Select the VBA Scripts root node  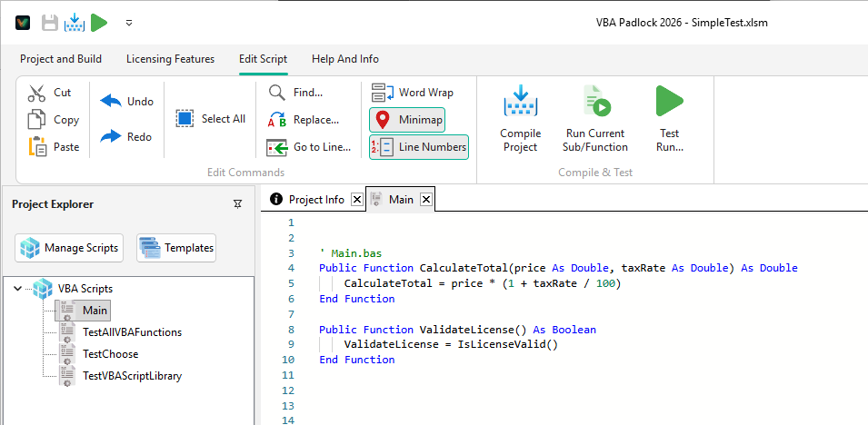85,288
